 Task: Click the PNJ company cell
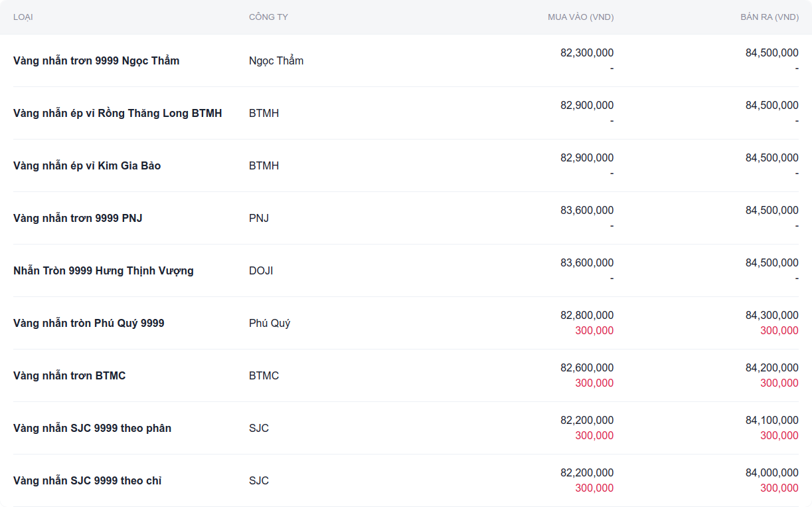pos(259,219)
